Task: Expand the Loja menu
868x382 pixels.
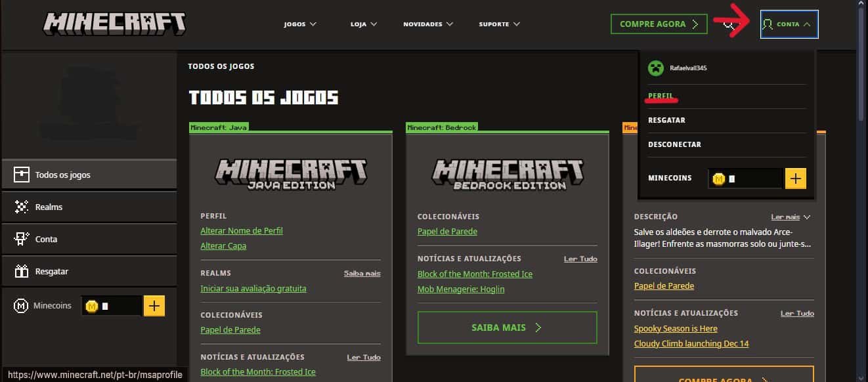Action: (364, 24)
